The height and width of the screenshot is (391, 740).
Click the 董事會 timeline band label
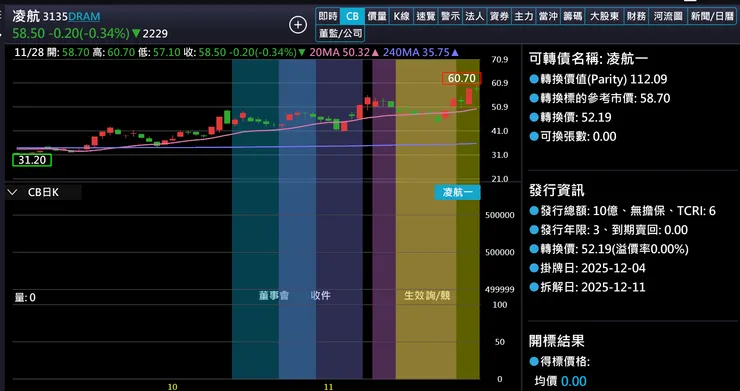(274, 296)
